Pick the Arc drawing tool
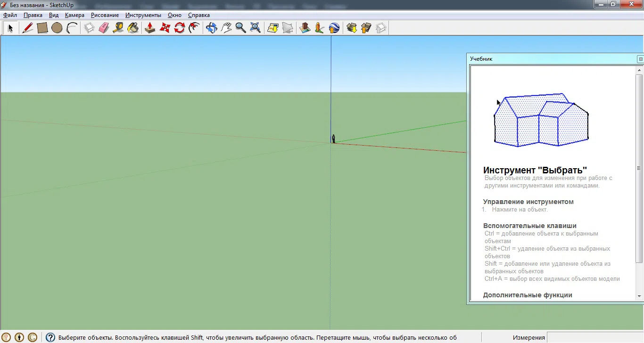 [x=72, y=28]
